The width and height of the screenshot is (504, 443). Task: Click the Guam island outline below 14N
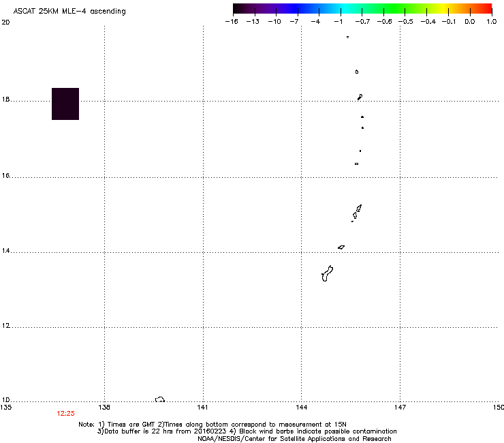click(x=327, y=274)
